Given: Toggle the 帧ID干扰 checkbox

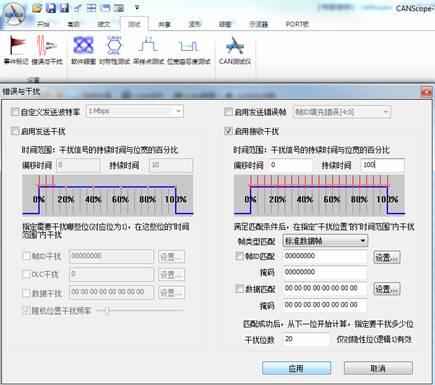Looking at the screenshot, I should (x=26, y=256).
